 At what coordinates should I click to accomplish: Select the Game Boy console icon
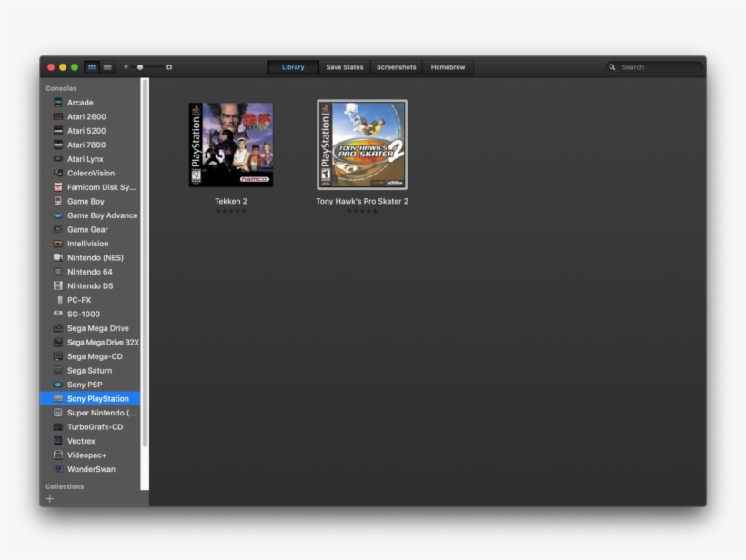[x=58, y=201]
